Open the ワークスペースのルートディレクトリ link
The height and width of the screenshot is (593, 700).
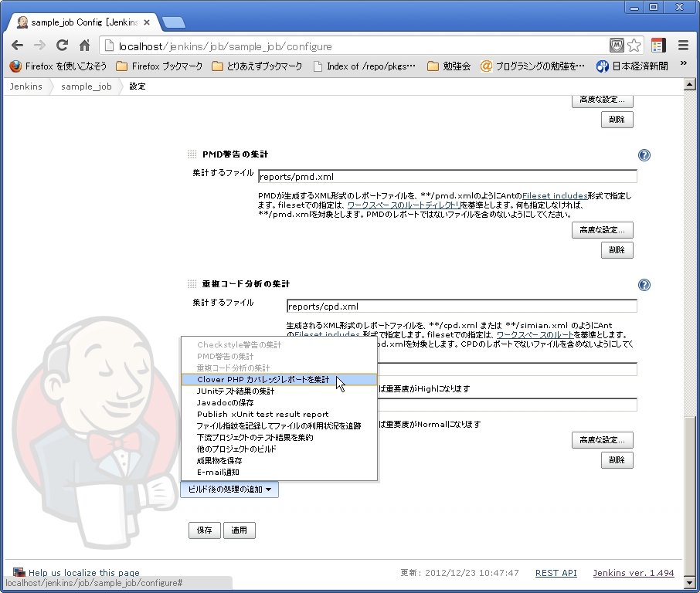(404, 205)
